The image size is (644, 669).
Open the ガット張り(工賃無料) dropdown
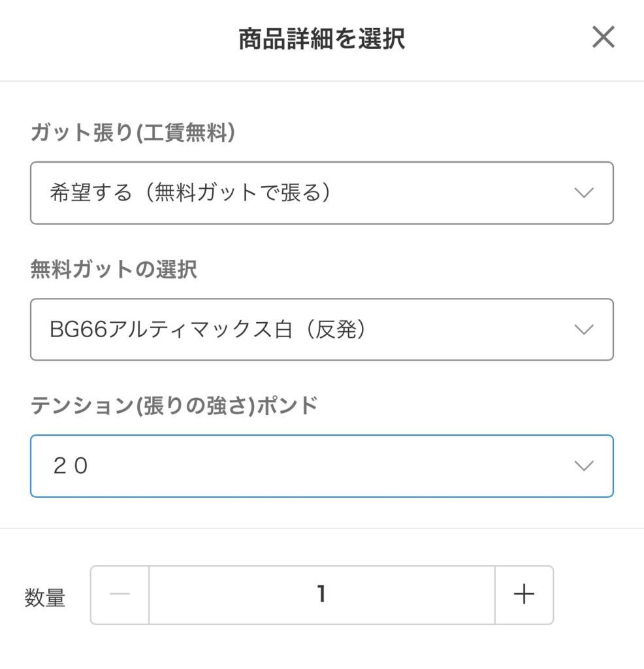(322, 193)
